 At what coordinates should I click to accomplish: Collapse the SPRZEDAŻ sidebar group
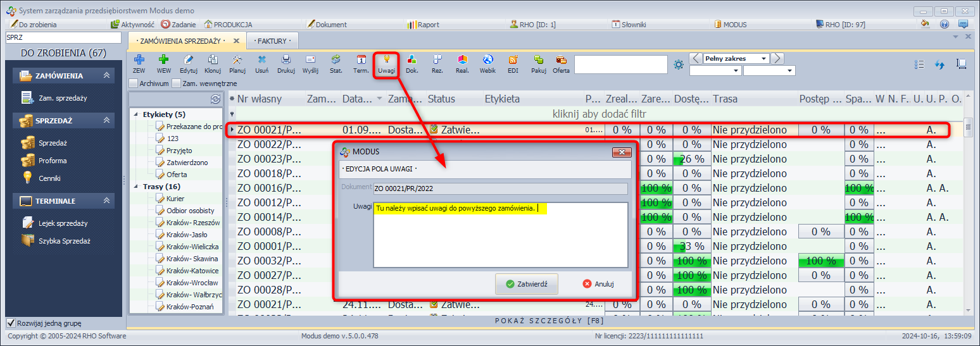[107, 120]
